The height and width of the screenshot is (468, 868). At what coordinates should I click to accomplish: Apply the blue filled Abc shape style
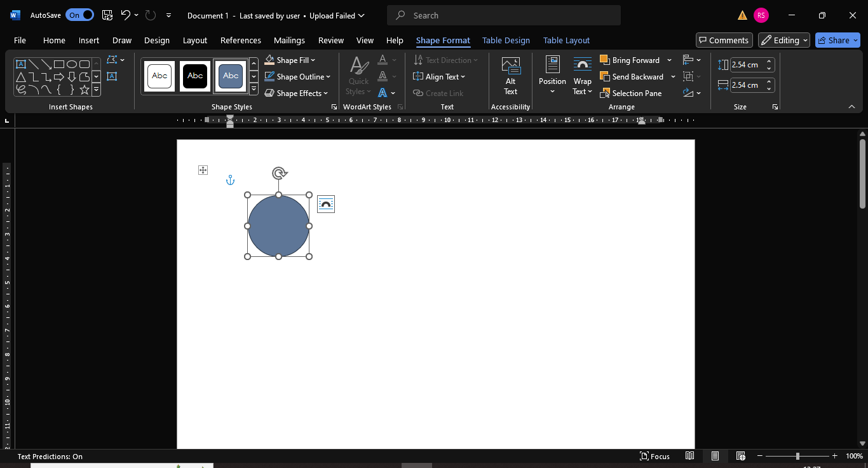pyautogui.click(x=231, y=76)
